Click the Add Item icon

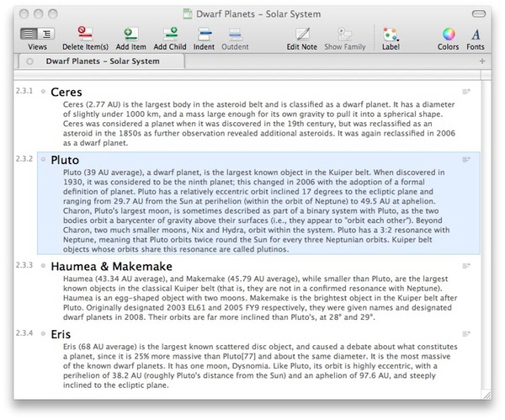(x=130, y=34)
